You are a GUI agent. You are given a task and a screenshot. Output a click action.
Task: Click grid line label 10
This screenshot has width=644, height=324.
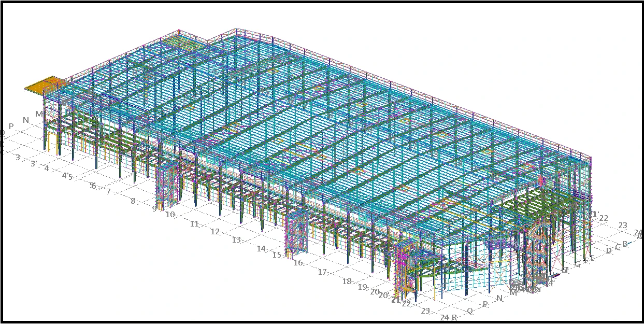point(170,214)
